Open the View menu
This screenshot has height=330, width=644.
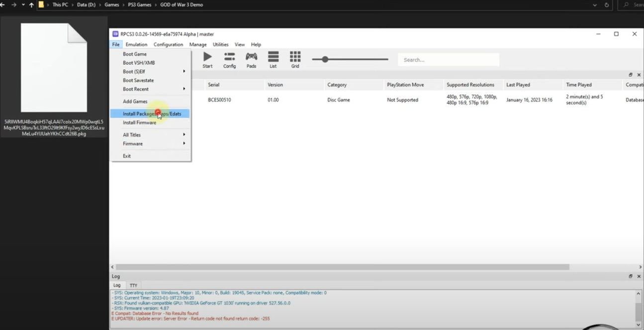[240, 45]
